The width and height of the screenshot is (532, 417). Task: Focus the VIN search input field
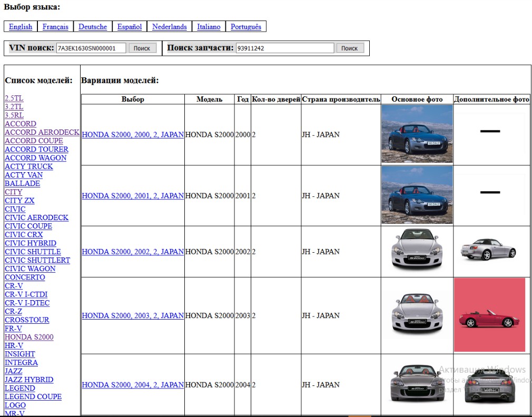click(x=91, y=48)
